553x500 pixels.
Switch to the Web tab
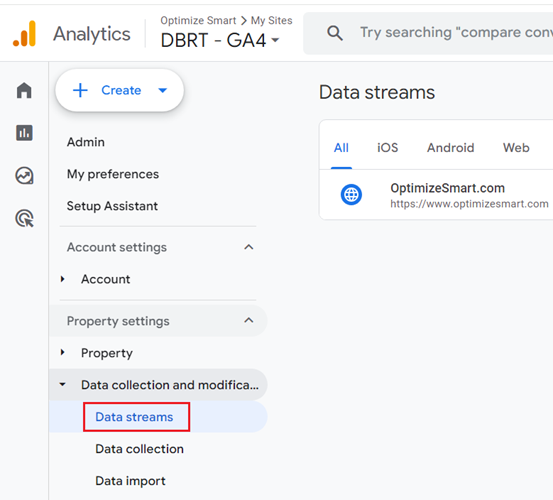pyautogui.click(x=516, y=147)
